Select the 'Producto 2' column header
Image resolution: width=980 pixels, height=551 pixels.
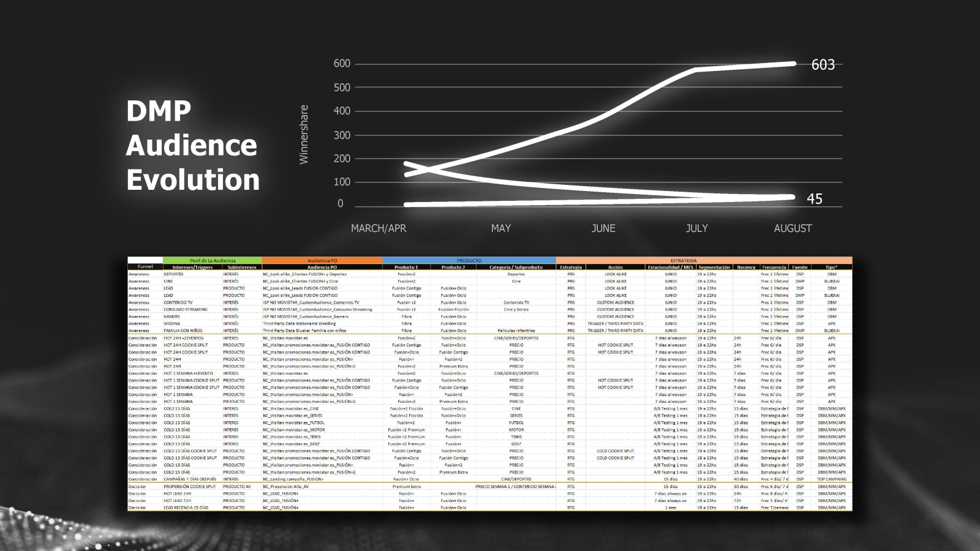pos(453,267)
